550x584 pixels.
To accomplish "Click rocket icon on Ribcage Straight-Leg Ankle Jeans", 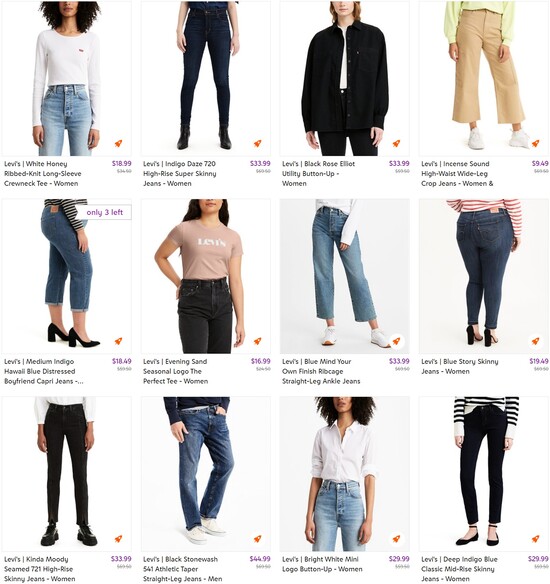I will 396,341.
